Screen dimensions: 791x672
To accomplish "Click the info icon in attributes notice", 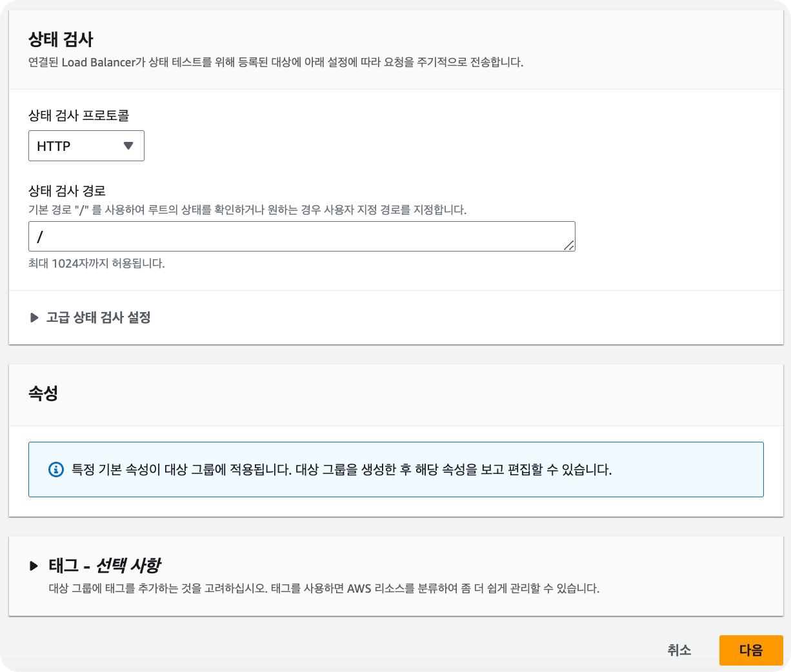I will pyautogui.click(x=56, y=469).
